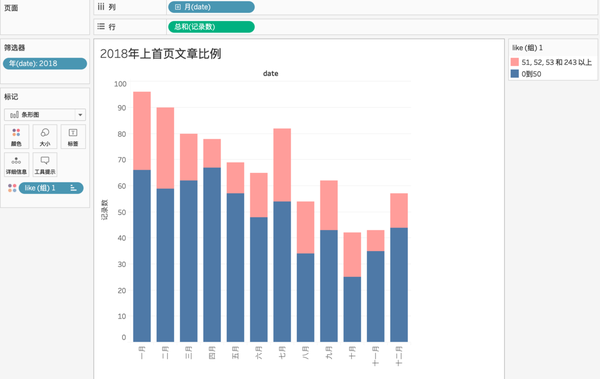Select the 总和(记录数) pill on rows
Viewport: 600px width, 379px height.
pos(211,27)
